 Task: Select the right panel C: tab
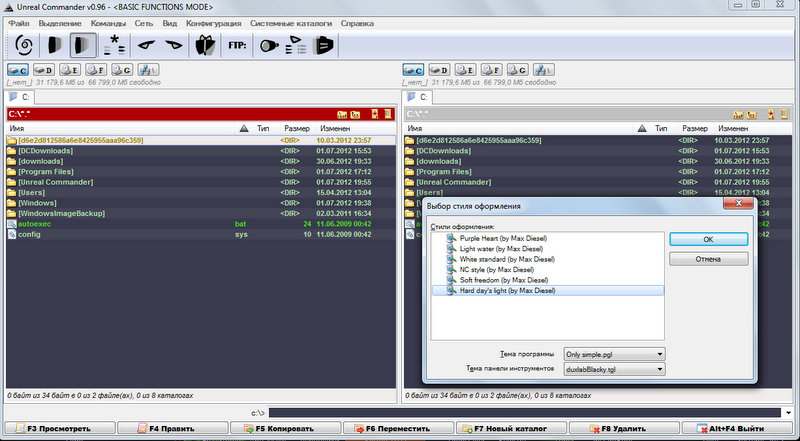[x=417, y=96]
